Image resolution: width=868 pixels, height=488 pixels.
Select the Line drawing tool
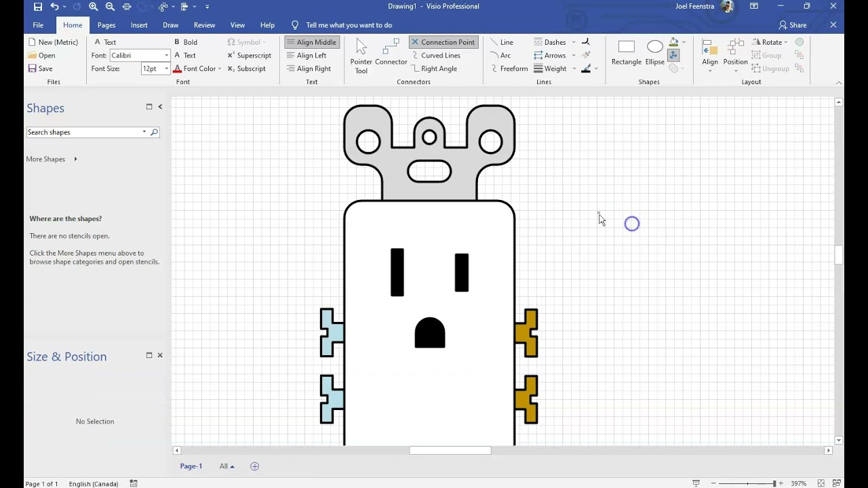tap(502, 42)
